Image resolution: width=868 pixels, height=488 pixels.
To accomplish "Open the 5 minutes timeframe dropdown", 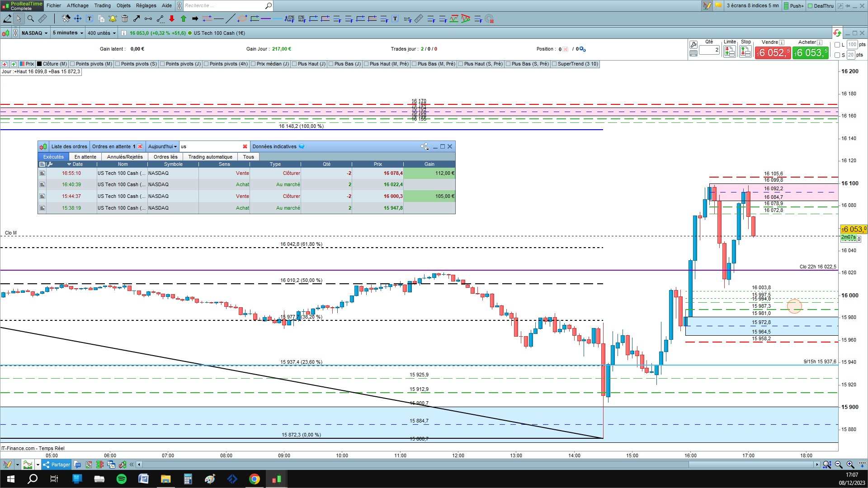I will coord(68,33).
